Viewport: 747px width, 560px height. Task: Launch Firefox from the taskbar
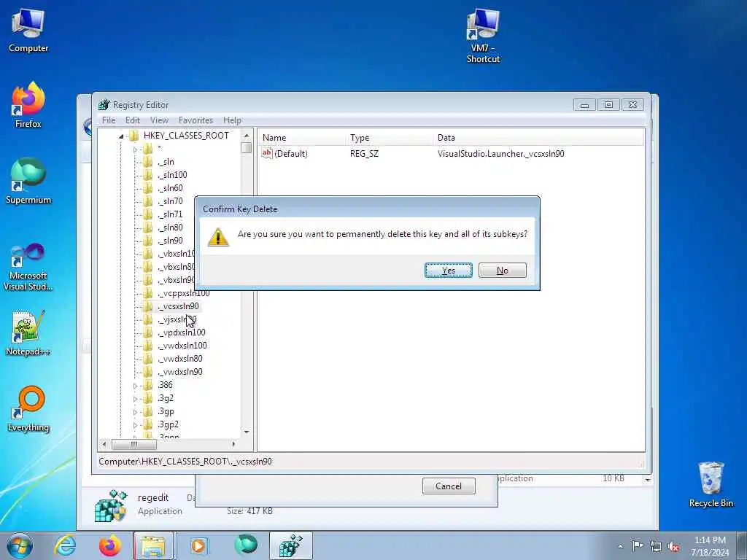pyautogui.click(x=110, y=545)
